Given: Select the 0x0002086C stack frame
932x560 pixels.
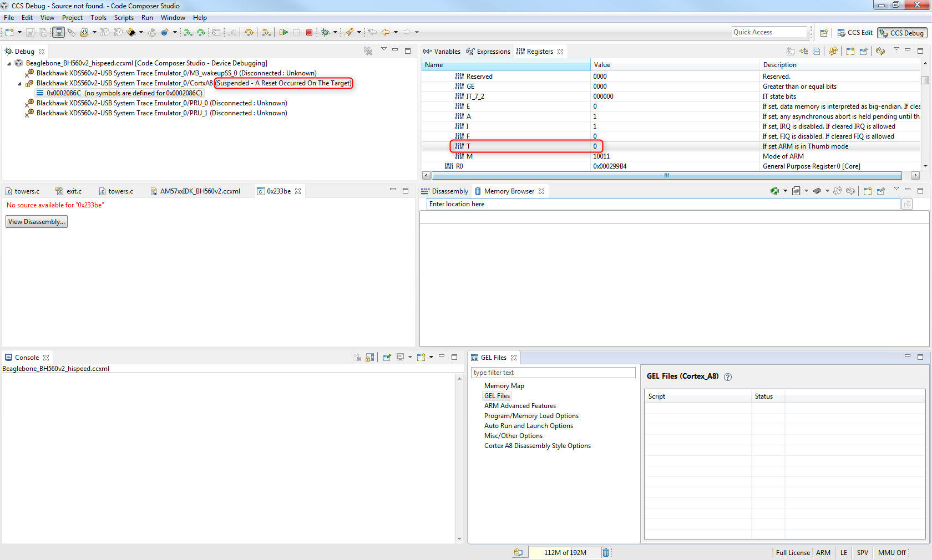Looking at the screenshot, I should 119,93.
